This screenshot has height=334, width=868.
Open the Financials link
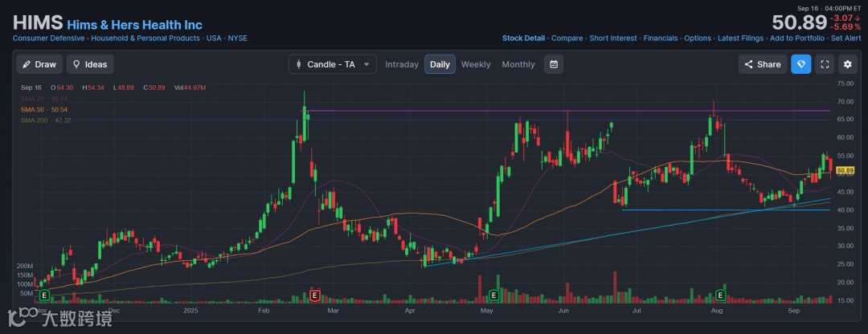661,39
